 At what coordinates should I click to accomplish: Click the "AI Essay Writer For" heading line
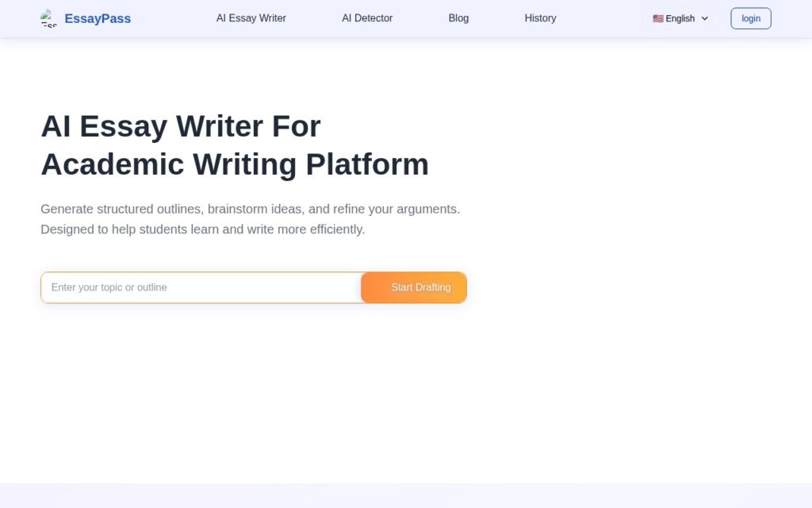[x=181, y=126]
